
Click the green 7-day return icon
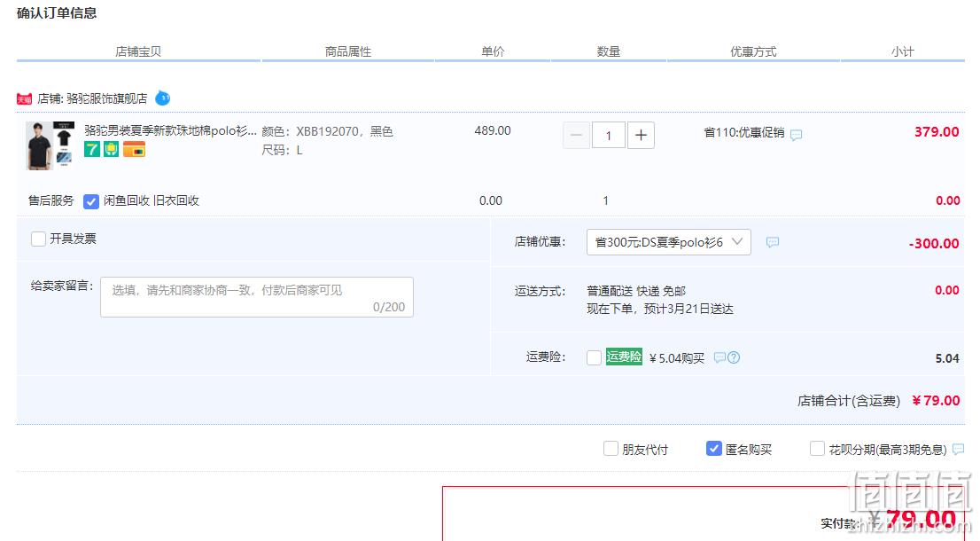[92, 149]
